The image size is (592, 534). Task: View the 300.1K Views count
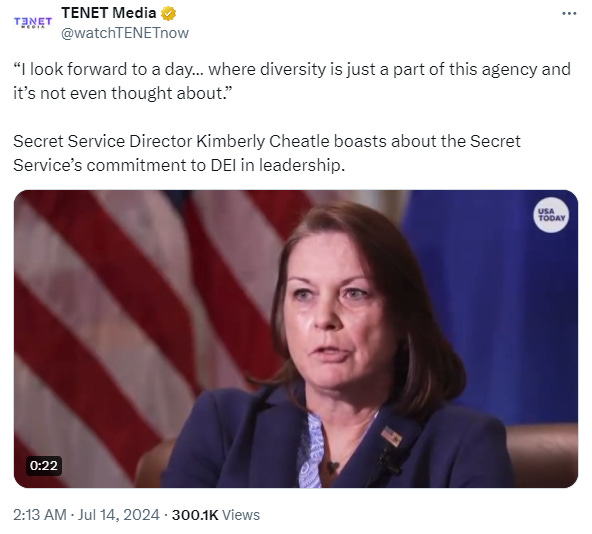pyautogui.click(x=216, y=515)
